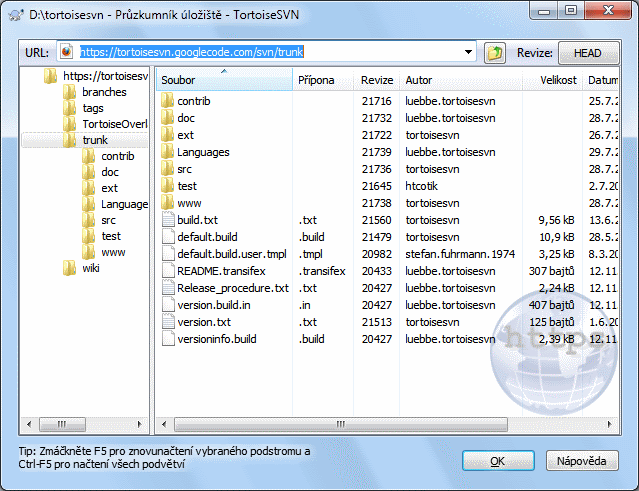Click the file list scroll right arrow
639x491 pixels.
click(610, 424)
